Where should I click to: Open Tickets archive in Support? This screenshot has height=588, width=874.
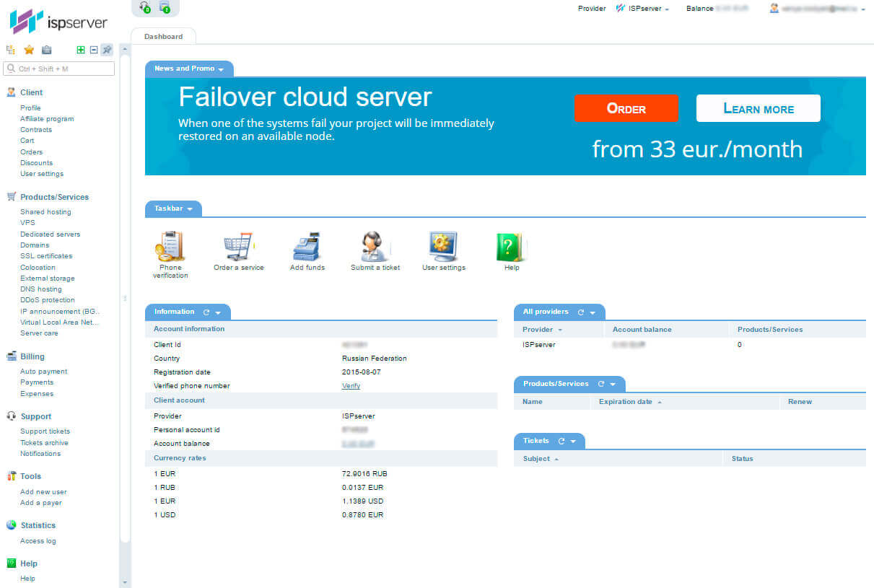[x=44, y=443]
